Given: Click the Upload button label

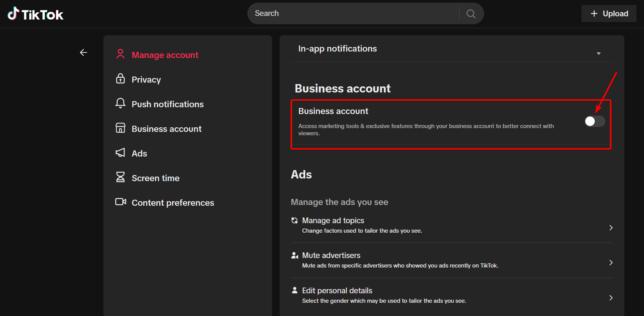Looking at the screenshot, I should 615,14.
